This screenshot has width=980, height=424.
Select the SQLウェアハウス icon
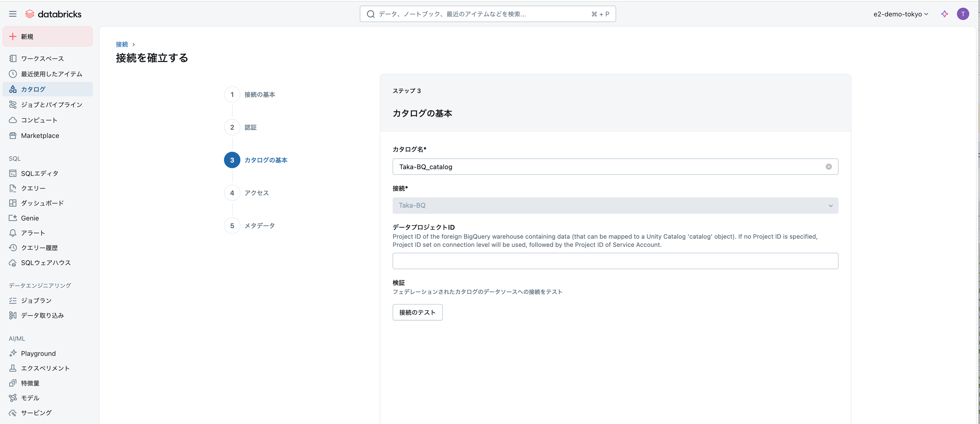(13, 263)
